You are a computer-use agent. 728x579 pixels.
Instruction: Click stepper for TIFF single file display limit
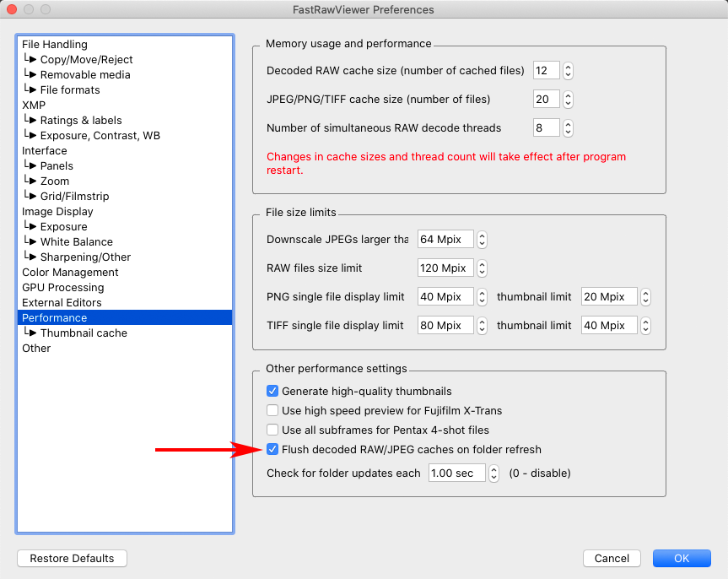482,326
